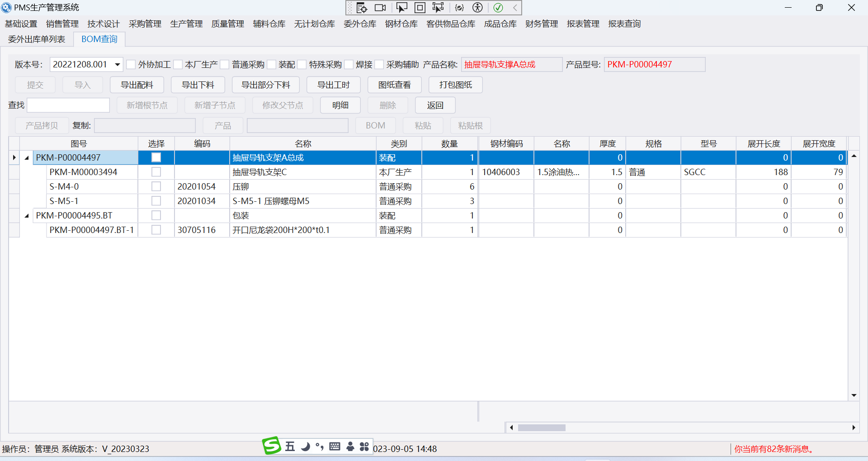Image resolution: width=868 pixels, height=461 pixels.
Task: Enable the 普通采购 filter checkbox
Action: (x=225, y=64)
